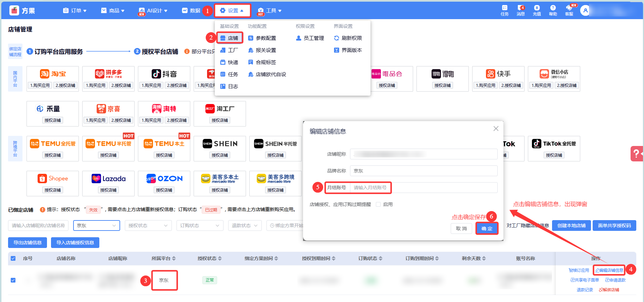Screen dimensions: 644x302
Task: Select 店铺 in the settings menu
Action: [230, 38]
